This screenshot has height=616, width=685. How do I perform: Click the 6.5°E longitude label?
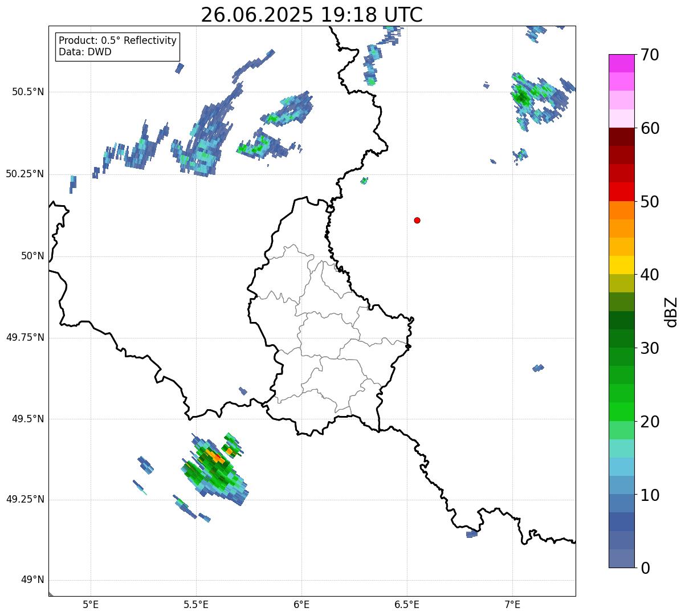point(407,604)
